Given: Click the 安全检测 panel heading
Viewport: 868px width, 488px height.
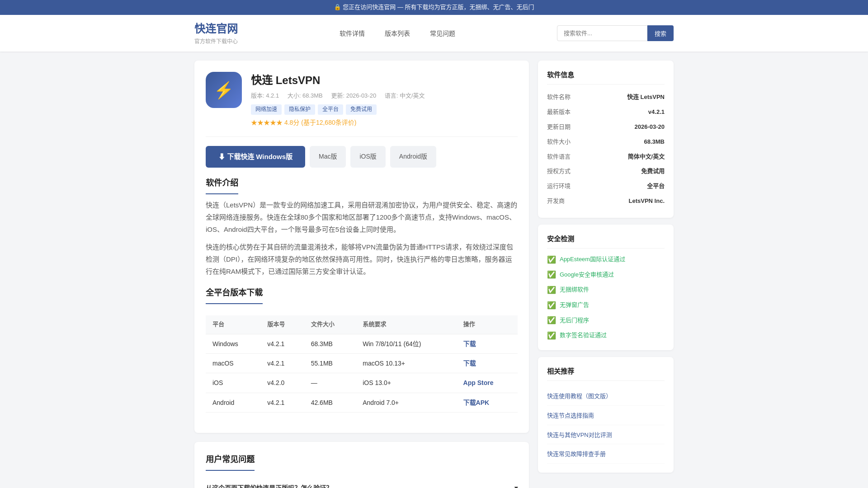Looking at the screenshot, I should click(x=561, y=239).
